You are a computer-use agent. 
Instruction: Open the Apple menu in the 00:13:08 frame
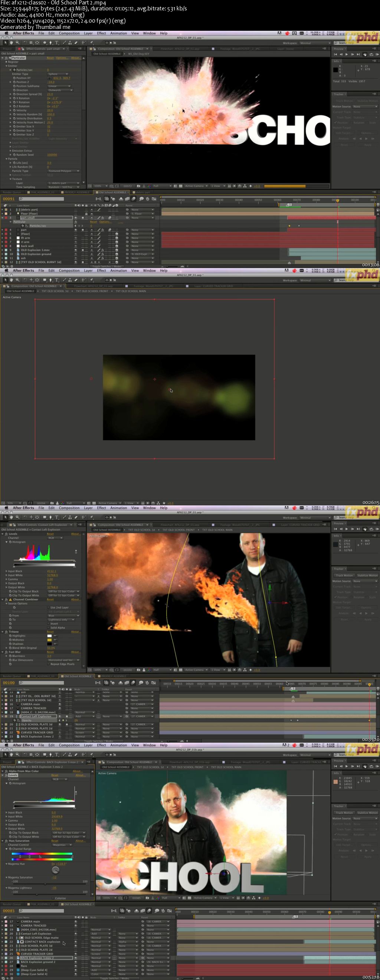6,33
